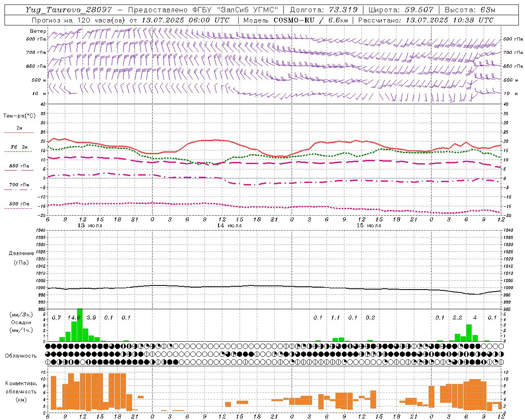525x420 pixels.
Task: Click the 0.2 precipitation value
Action: point(370,317)
